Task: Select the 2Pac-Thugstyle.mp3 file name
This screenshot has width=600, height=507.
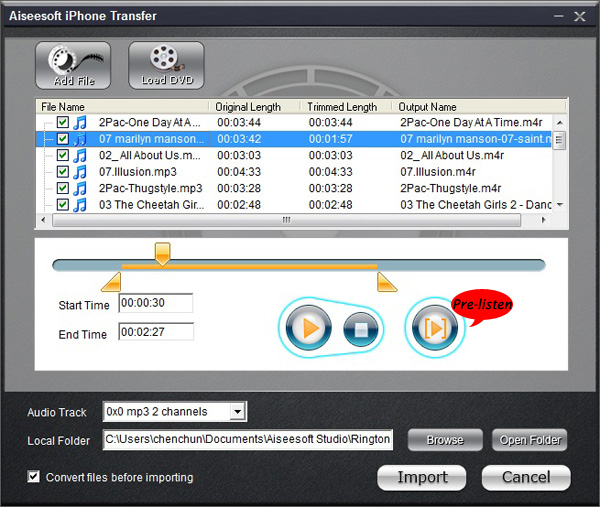Action: pyautogui.click(x=150, y=188)
